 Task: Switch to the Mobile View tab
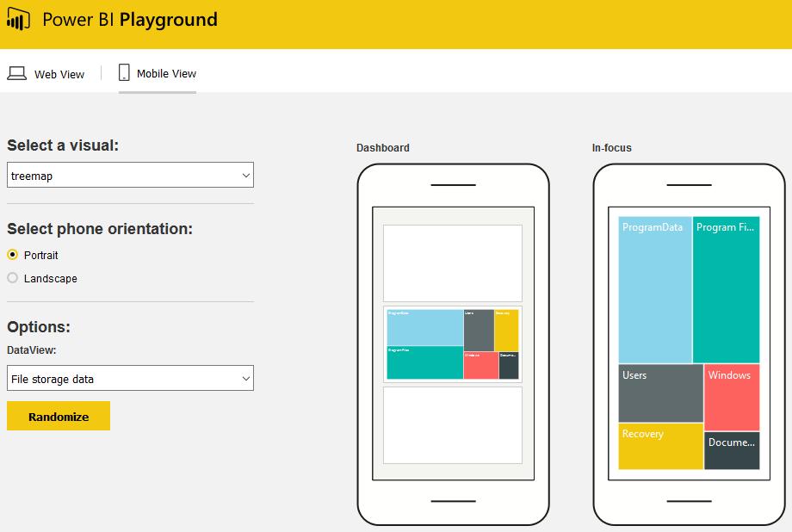click(157, 73)
